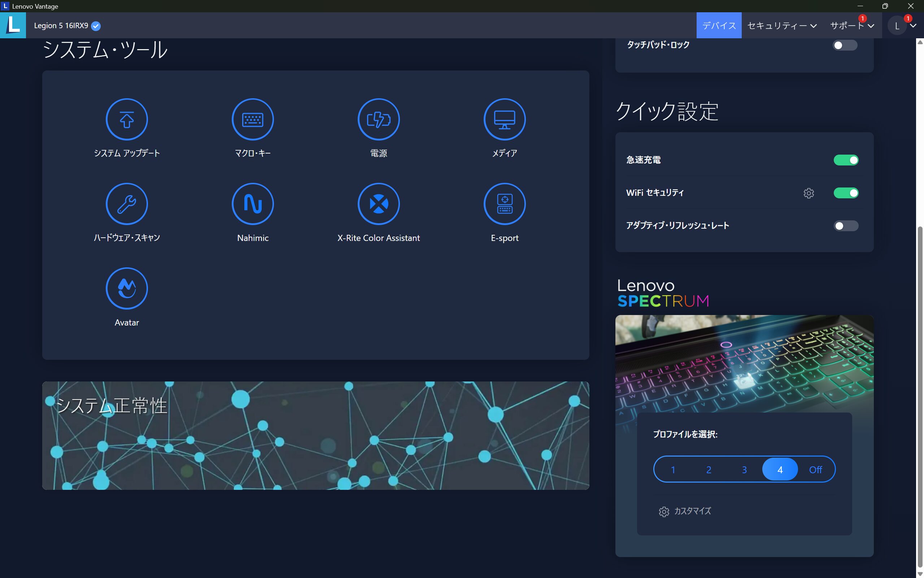Click the クイック設定 heading
This screenshot has height=578, width=924.
pos(667,112)
